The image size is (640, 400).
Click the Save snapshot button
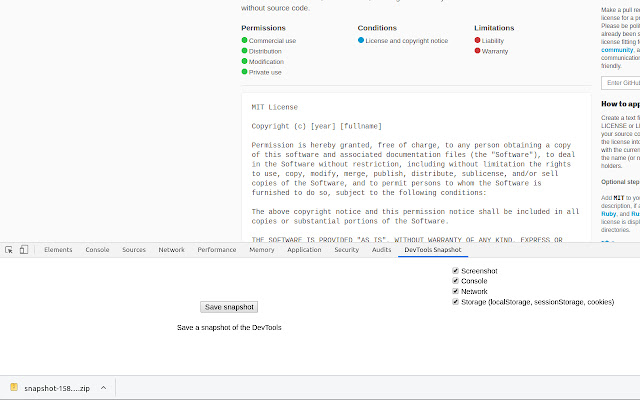229,307
